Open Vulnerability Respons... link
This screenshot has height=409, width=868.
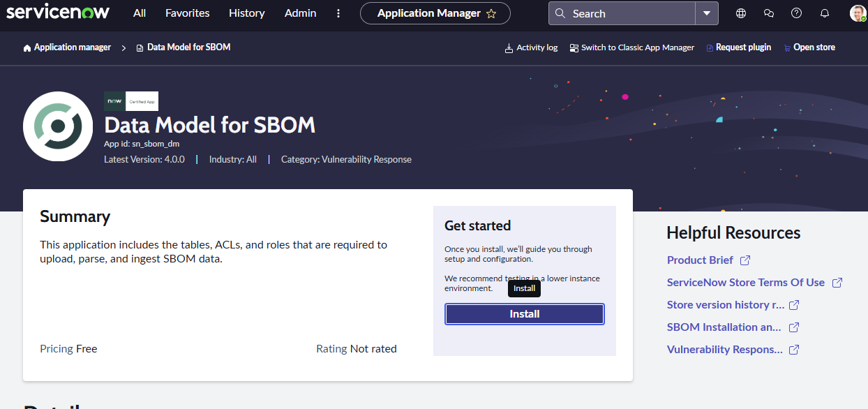(725, 349)
